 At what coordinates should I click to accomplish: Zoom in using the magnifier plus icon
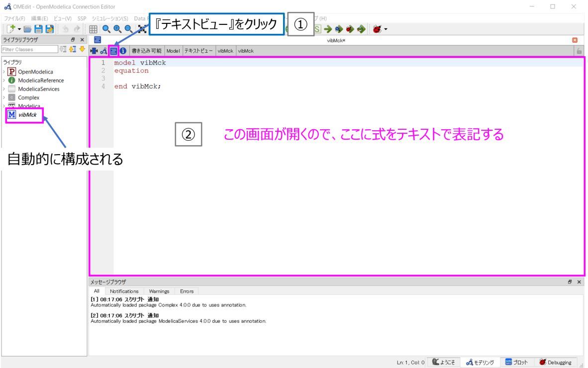pos(117,28)
